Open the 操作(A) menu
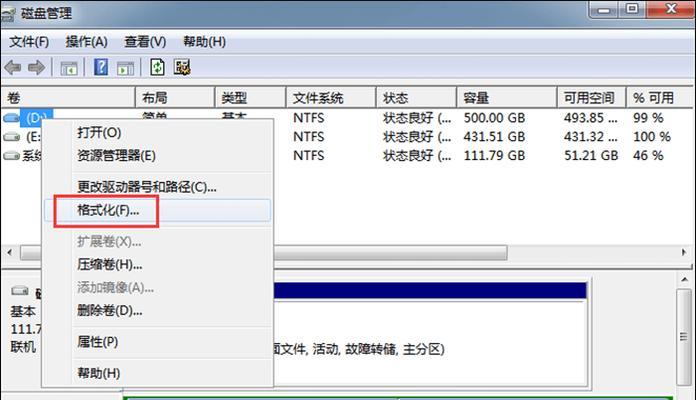Screen dimensions: 696x400 [87, 42]
